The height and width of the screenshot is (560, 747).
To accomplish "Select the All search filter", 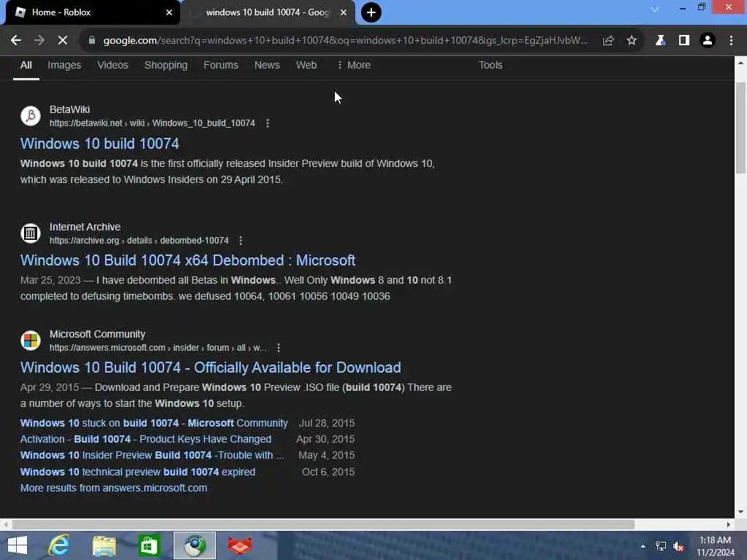I will [26, 65].
